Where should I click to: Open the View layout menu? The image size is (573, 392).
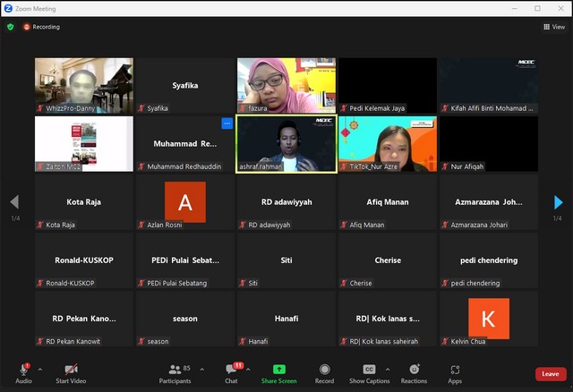pos(554,27)
